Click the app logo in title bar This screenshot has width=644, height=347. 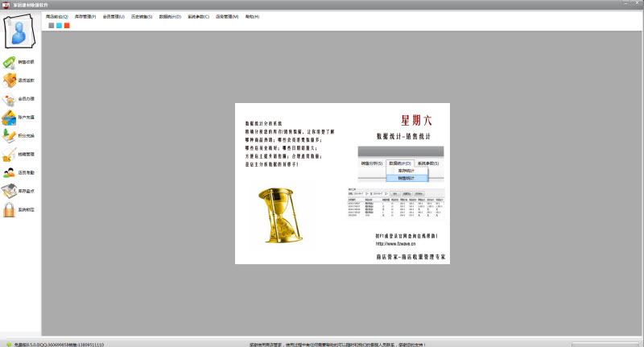pos(6,5)
